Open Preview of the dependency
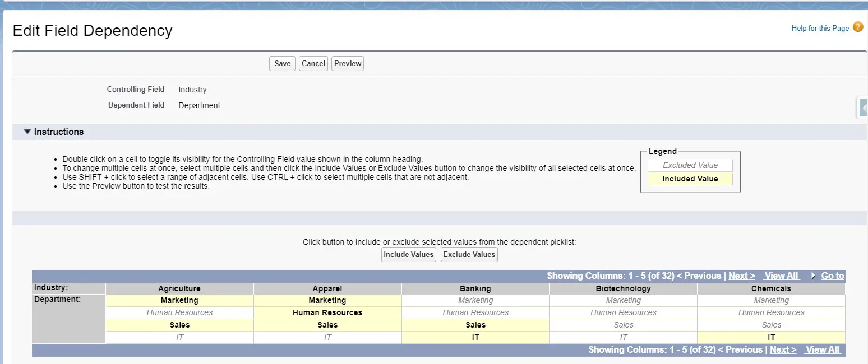Screen dimensions: 868x364 348,64
